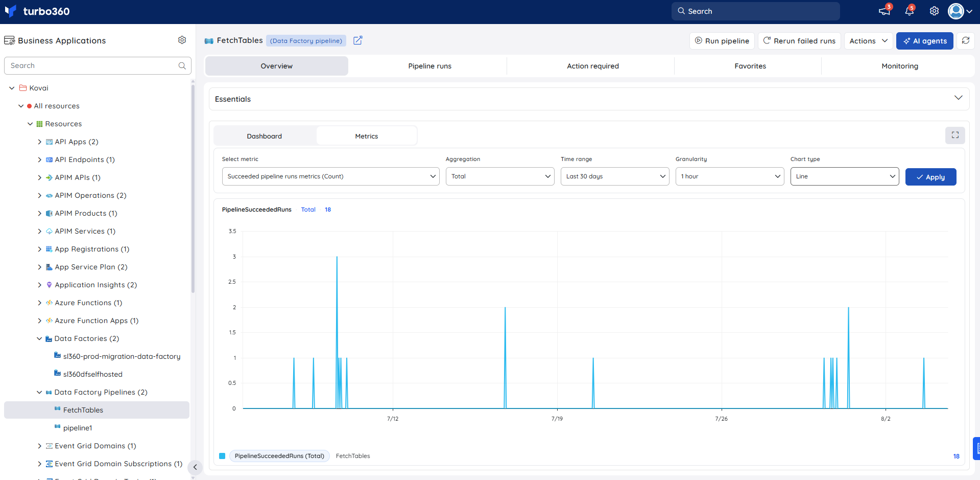980x480 pixels.
Task: Collapse the Kovai tree node
Action: (12, 88)
